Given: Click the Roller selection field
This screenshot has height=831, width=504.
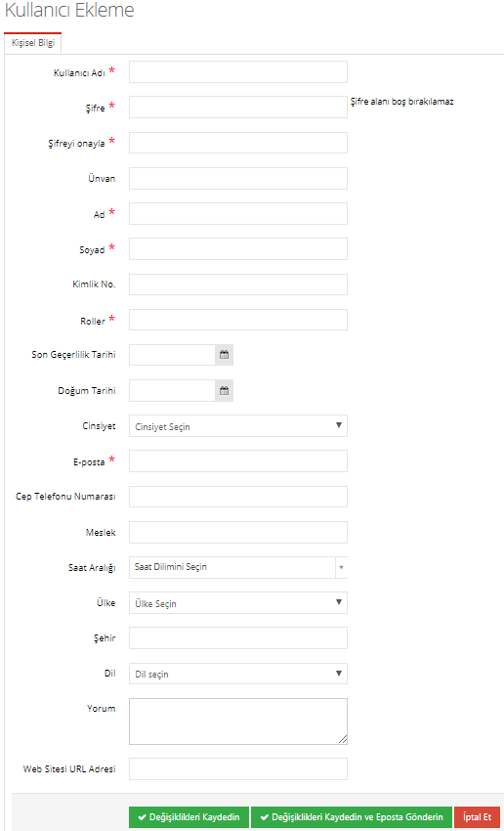Looking at the screenshot, I should (238, 320).
